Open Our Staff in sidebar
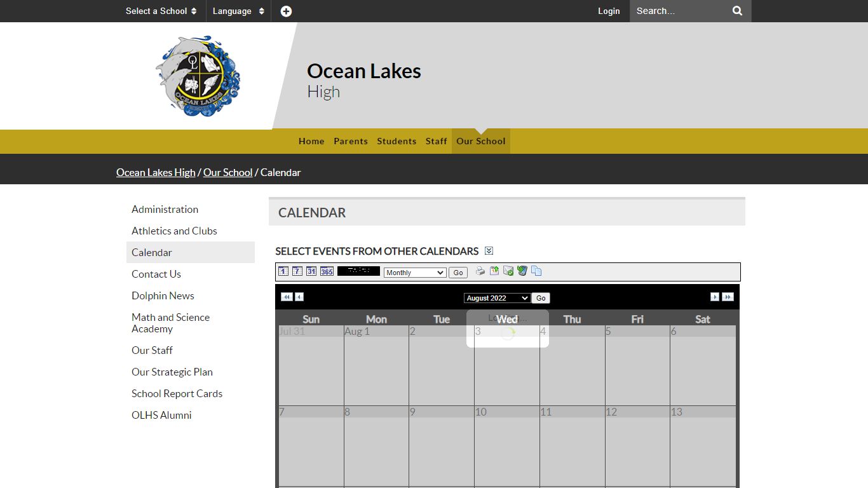This screenshot has height=488, width=868. click(191, 350)
